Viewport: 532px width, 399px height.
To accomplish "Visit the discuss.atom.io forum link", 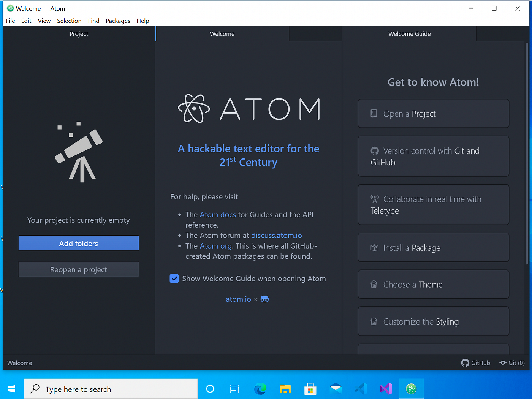I will click(x=276, y=235).
